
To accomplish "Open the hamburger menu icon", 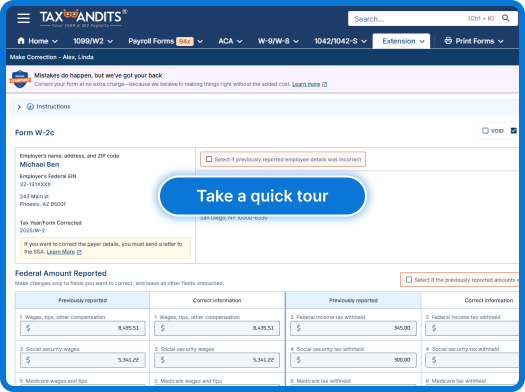I will click(23, 18).
